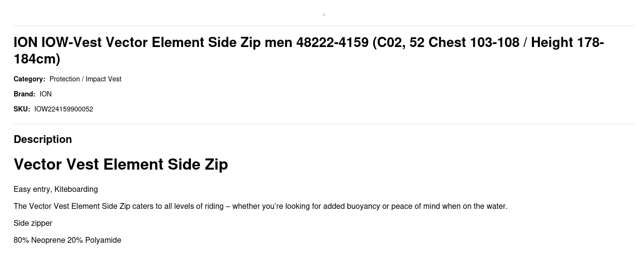Image resolution: width=644 pixels, height=267 pixels.
Task: Open the ION brand link
Action: pos(46,94)
